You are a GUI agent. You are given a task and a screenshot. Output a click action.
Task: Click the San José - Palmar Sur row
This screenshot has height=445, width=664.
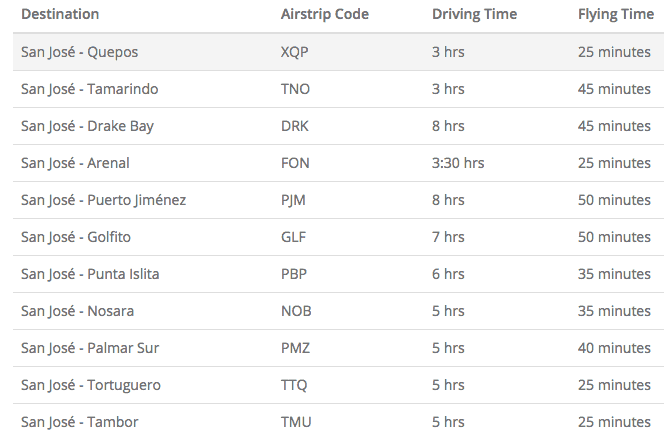(x=338, y=348)
